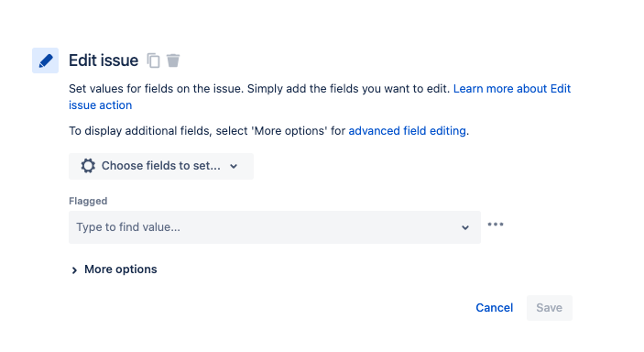Cancel the edit issue changes
The image size is (644, 352).
tap(494, 308)
